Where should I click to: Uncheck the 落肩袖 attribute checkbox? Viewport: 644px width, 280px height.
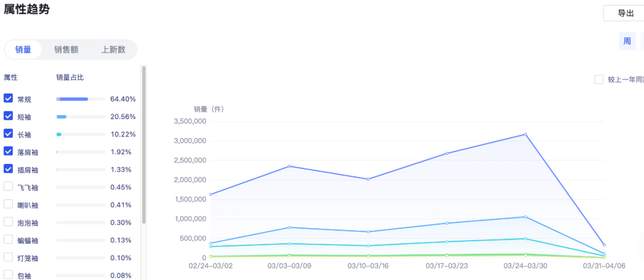click(8, 151)
